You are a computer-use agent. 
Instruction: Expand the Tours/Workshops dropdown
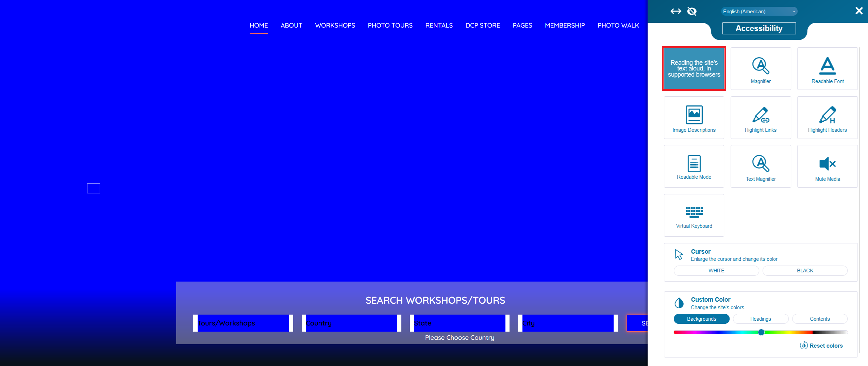click(x=243, y=323)
